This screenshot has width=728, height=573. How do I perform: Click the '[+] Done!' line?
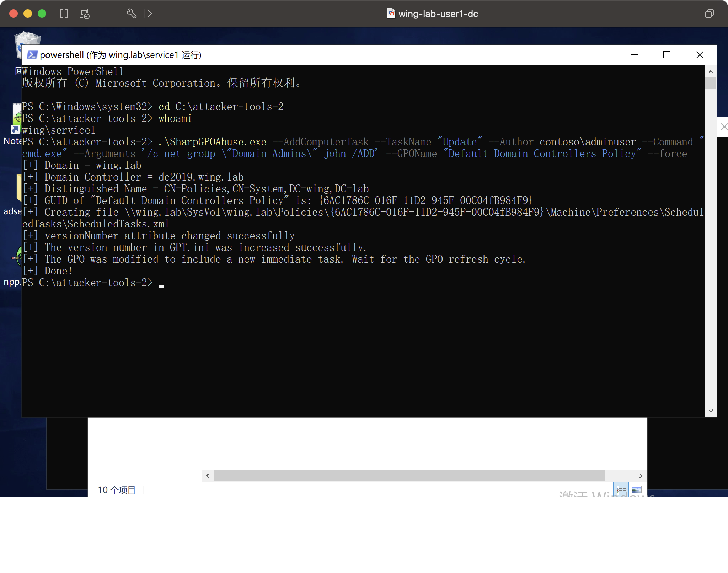pos(47,271)
